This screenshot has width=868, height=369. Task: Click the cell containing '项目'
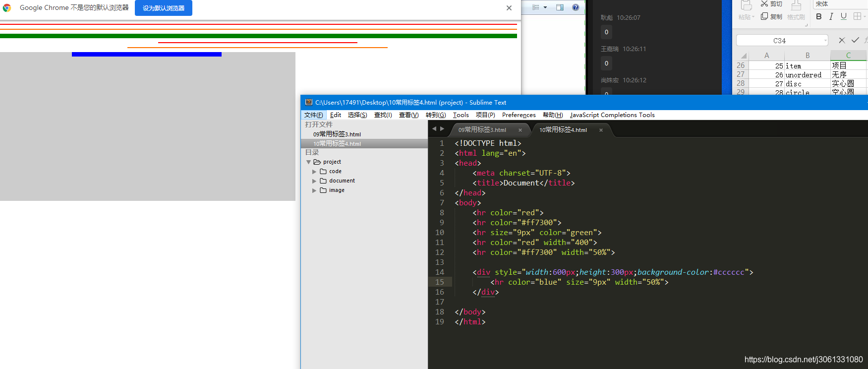[849, 65]
